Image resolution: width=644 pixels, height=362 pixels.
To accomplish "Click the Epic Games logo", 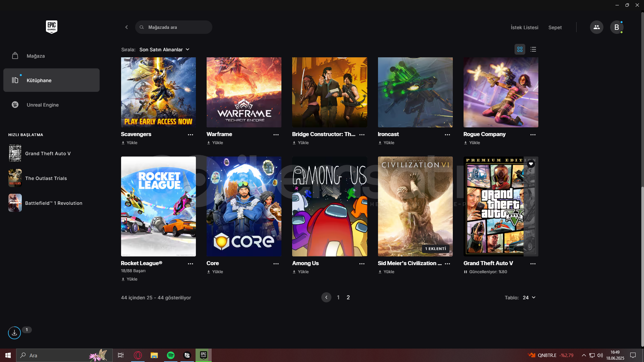I will pyautogui.click(x=52, y=27).
